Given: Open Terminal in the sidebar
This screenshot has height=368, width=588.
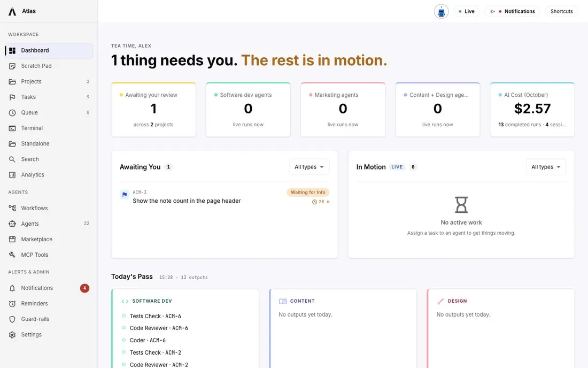Looking at the screenshot, I should coord(49,128).
